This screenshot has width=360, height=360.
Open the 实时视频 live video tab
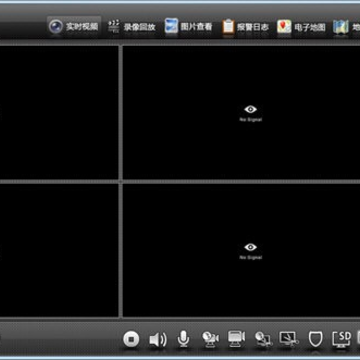click(74, 27)
